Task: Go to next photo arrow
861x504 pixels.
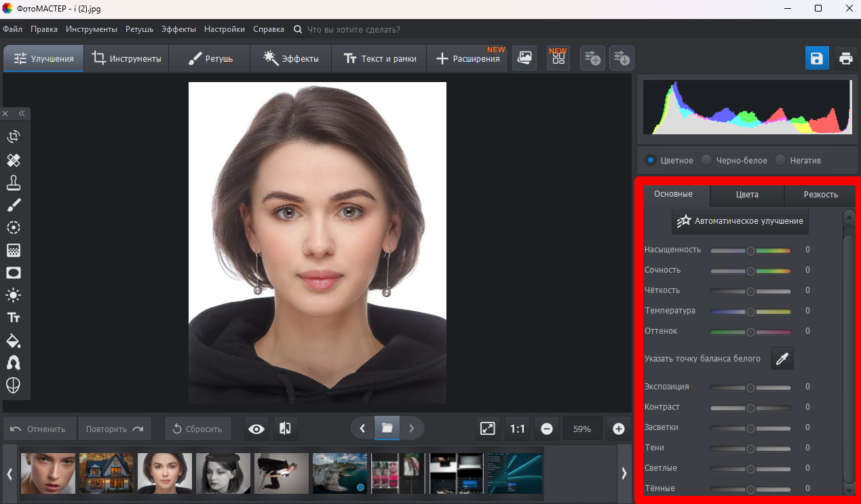Action: (x=411, y=429)
